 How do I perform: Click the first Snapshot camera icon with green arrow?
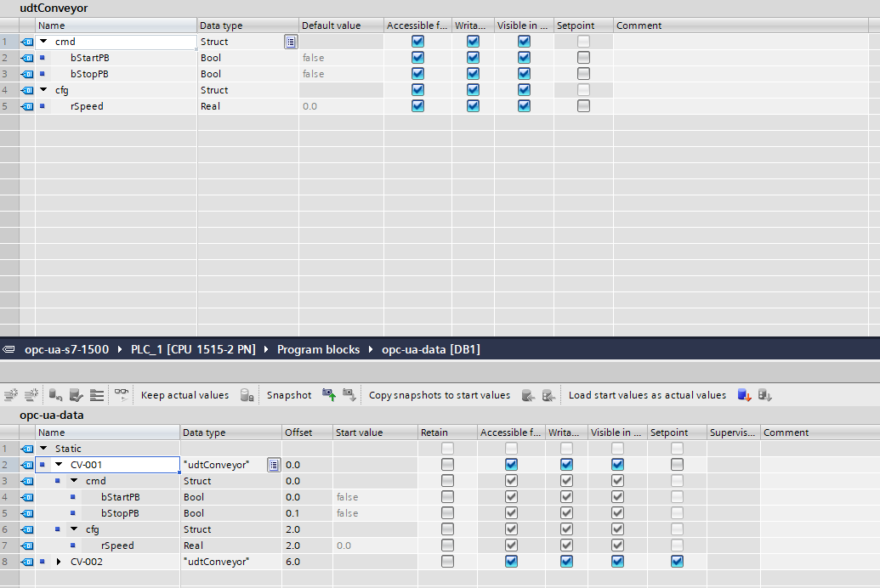329,395
